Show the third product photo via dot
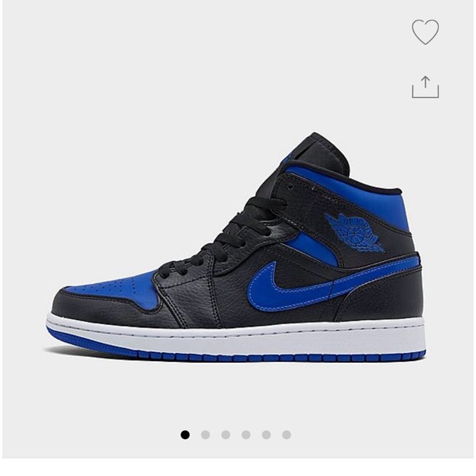Screen dimensions: 476x476 point(226,435)
